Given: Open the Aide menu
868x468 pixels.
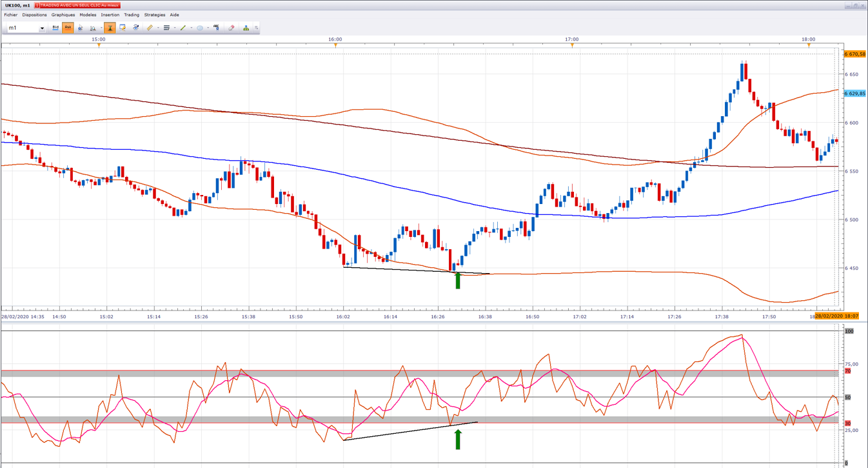Looking at the screenshot, I should point(174,15).
